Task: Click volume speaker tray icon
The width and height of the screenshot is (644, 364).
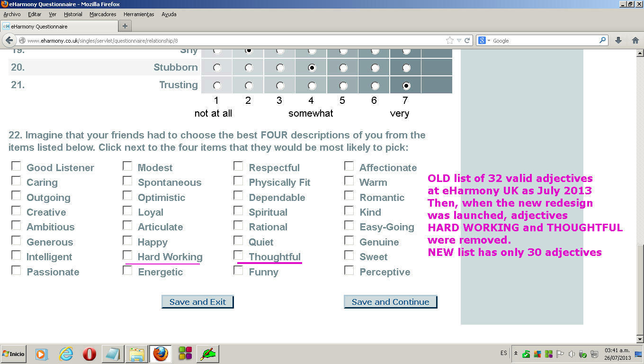Action: [572, 354]
